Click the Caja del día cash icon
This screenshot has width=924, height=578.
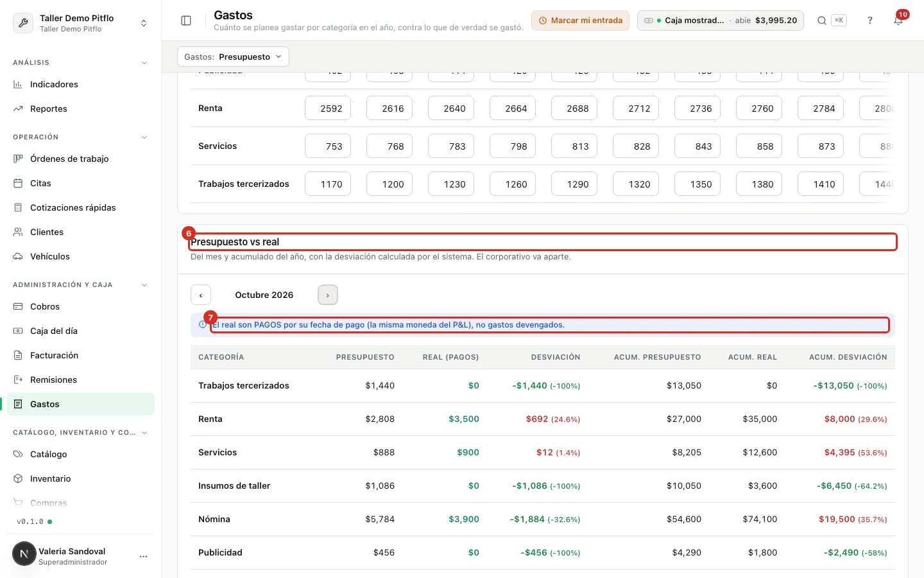[x=18, y=331]
